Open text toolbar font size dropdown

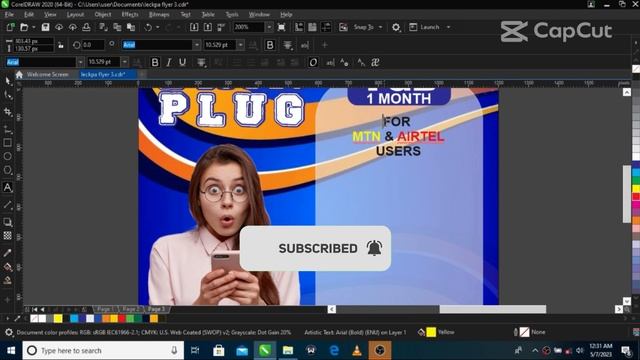(x=124, y=62)
